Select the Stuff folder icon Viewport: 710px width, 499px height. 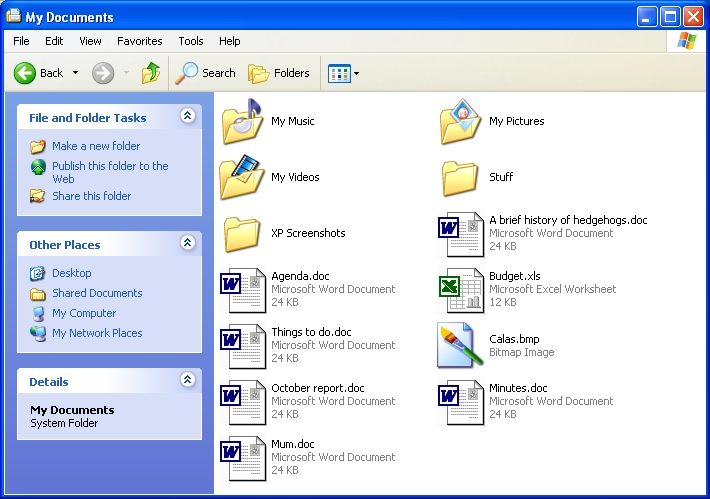pyautogui.click(x=460, y=178)
